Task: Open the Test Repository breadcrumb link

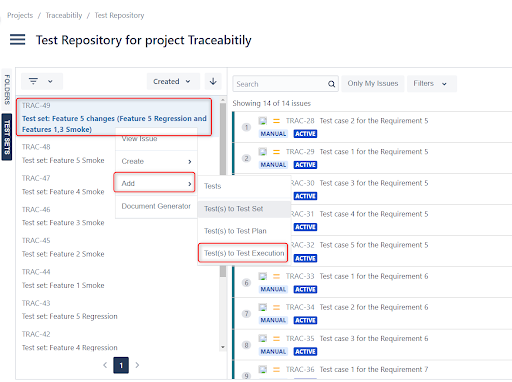Action: (119, 15)
